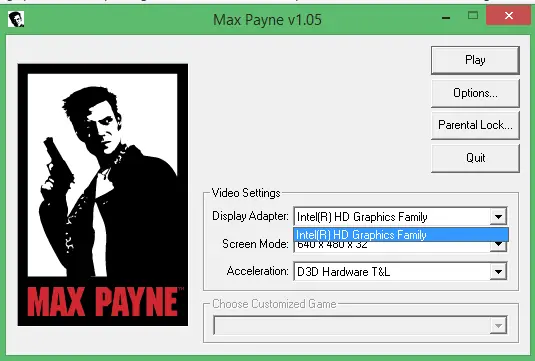Click the Play button

[475, 60]
